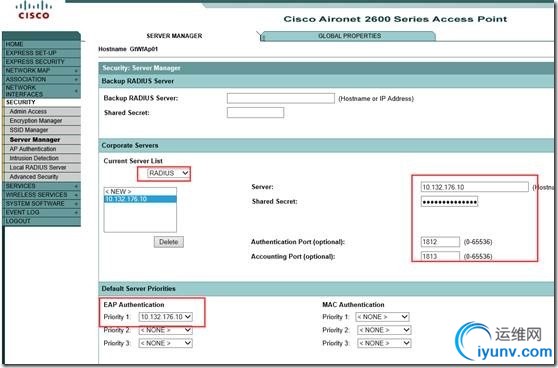This screenshot has height=368, width=558.
Task: Click Backup Shared Secret input field
Action: tap(255, 113)
